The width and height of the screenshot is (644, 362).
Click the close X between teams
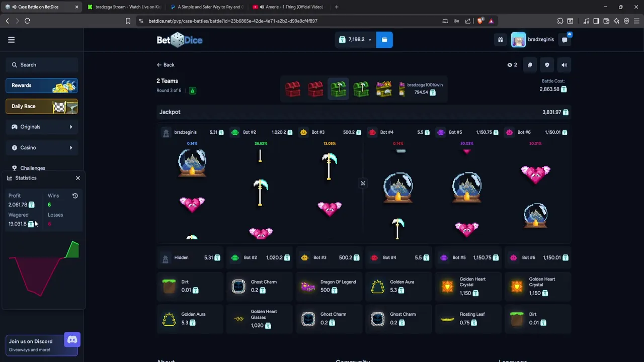pos(363,184)
